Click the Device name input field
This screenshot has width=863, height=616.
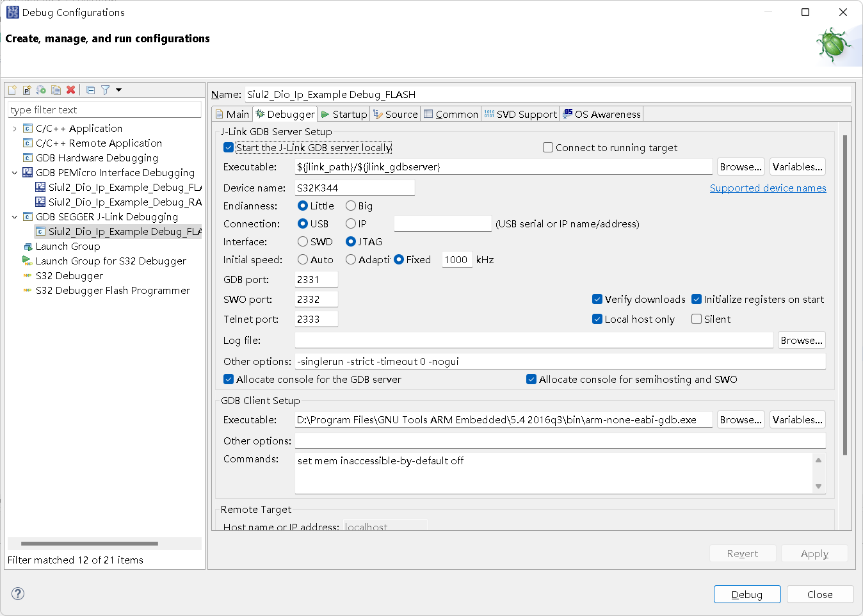pos(354,188)
